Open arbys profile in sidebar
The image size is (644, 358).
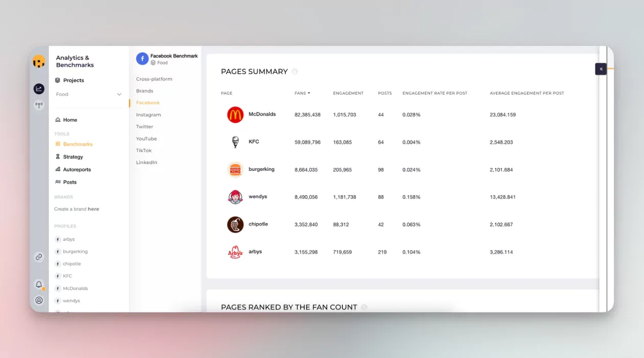click(x=68, y=239)
